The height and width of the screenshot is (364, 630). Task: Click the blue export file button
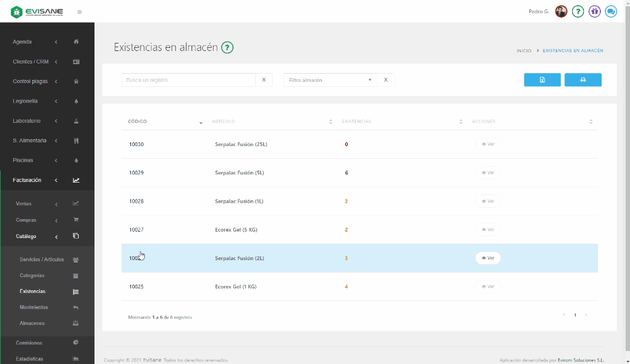pos(542,80)
